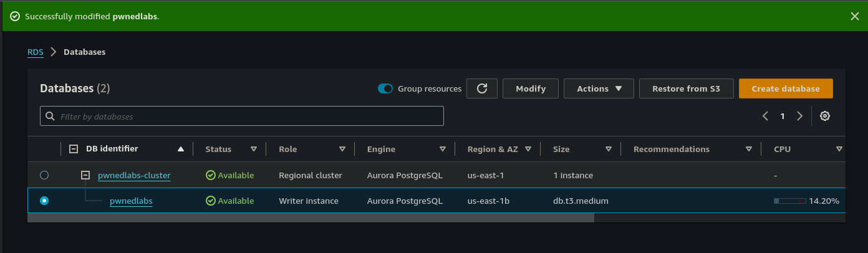
Task: Select the pwnedlabs instance radio button
Action: (44, 201)
